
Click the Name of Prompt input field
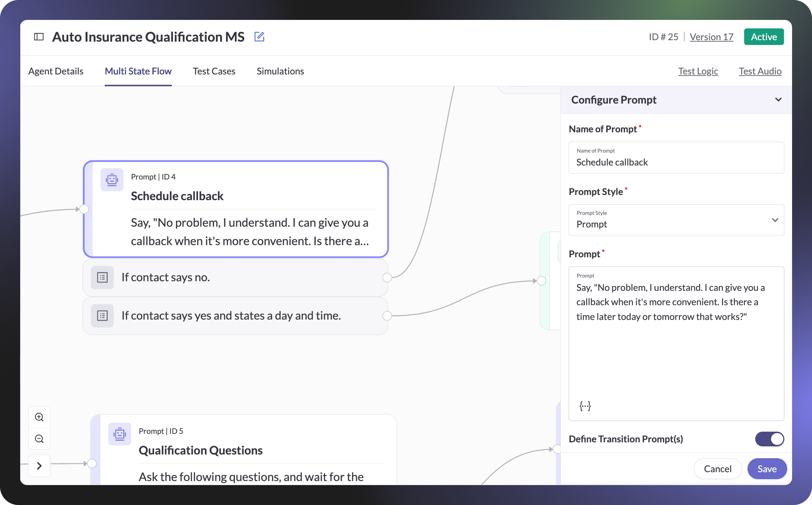click(676, 162)
